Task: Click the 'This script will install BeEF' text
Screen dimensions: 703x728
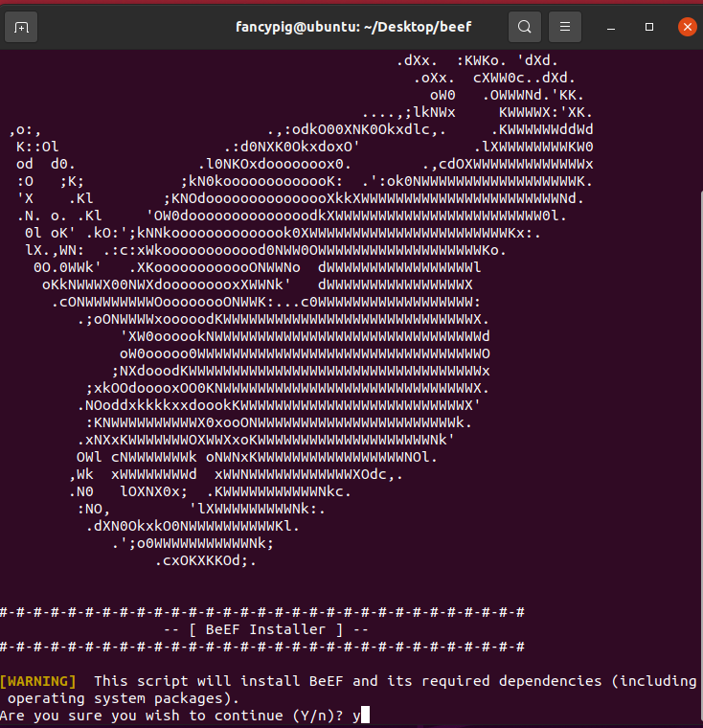Action: (218, 681)
